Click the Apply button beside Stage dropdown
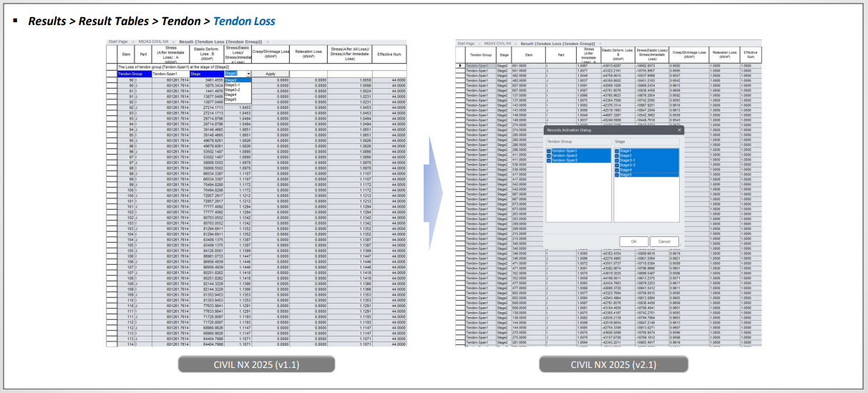Viewport: 868px width, 393px height. (270, 74)
